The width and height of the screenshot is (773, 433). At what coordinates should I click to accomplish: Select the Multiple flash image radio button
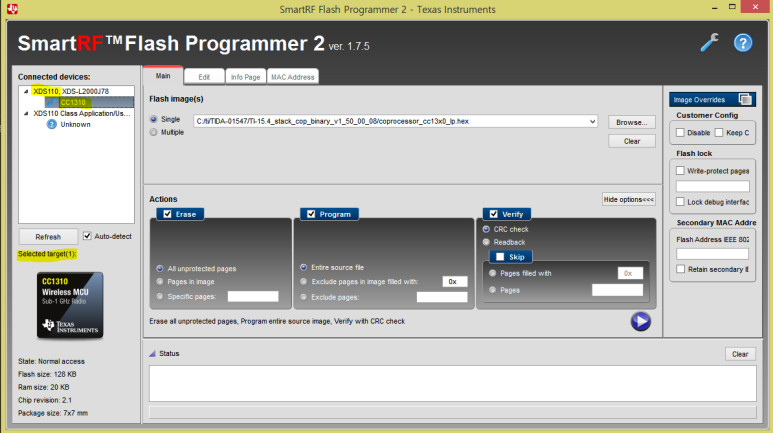point(154,131)
